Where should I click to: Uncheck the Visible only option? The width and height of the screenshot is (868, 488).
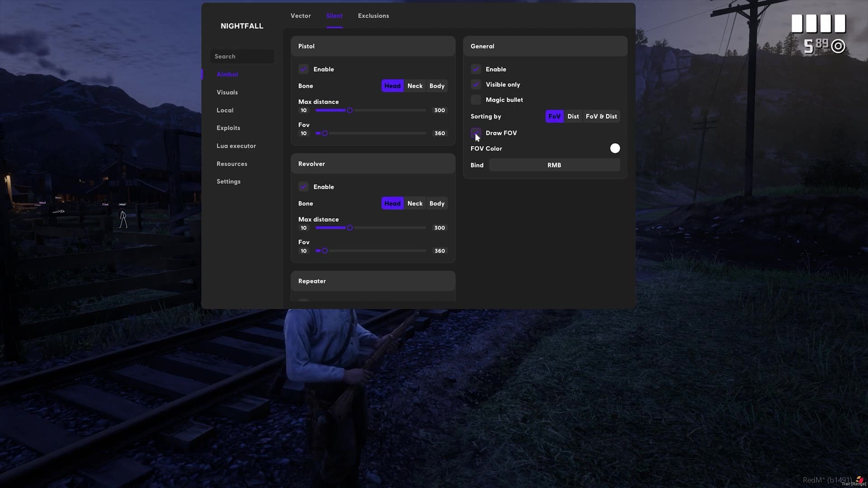(x=476, y=84)
